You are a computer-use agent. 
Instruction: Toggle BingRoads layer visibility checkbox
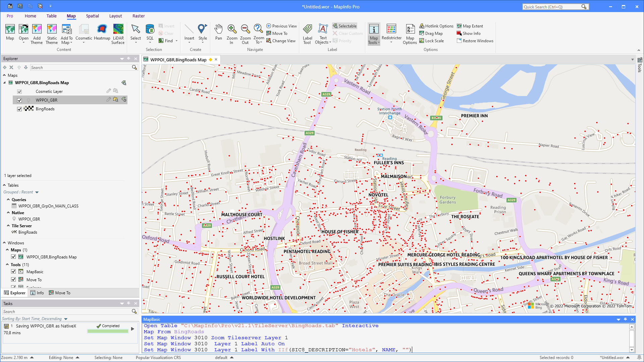point(19,109)
